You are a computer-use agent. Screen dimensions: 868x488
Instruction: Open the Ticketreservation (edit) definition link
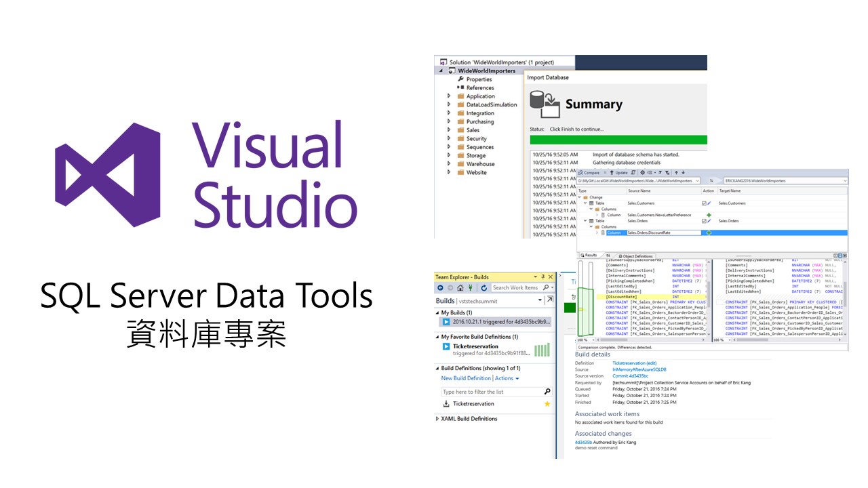tap(634, 363)
